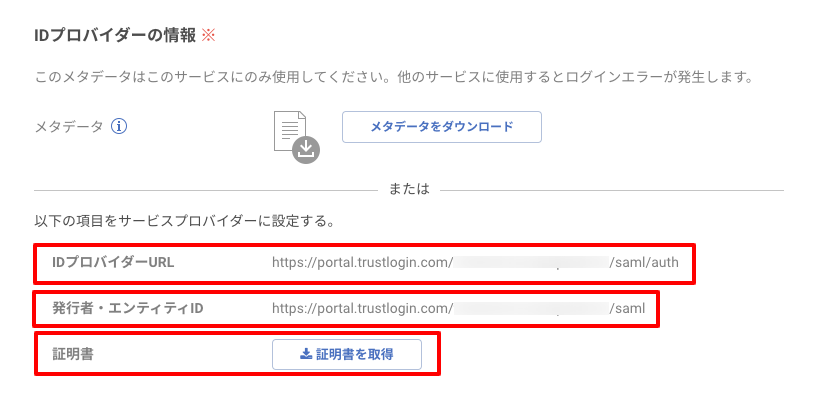Select the IDプロバイダーURL value ending /saml/auth
Viewport: 823px width, 419px height.
(475, 263)
